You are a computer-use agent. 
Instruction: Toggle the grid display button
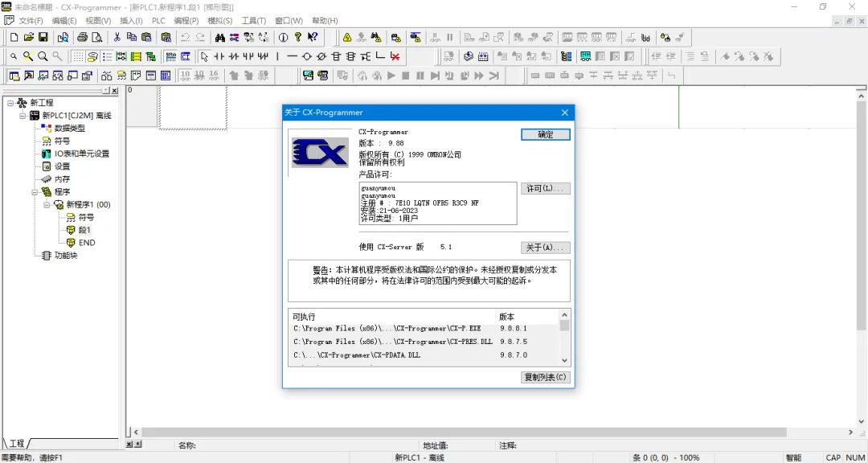(x=78, y=56)
